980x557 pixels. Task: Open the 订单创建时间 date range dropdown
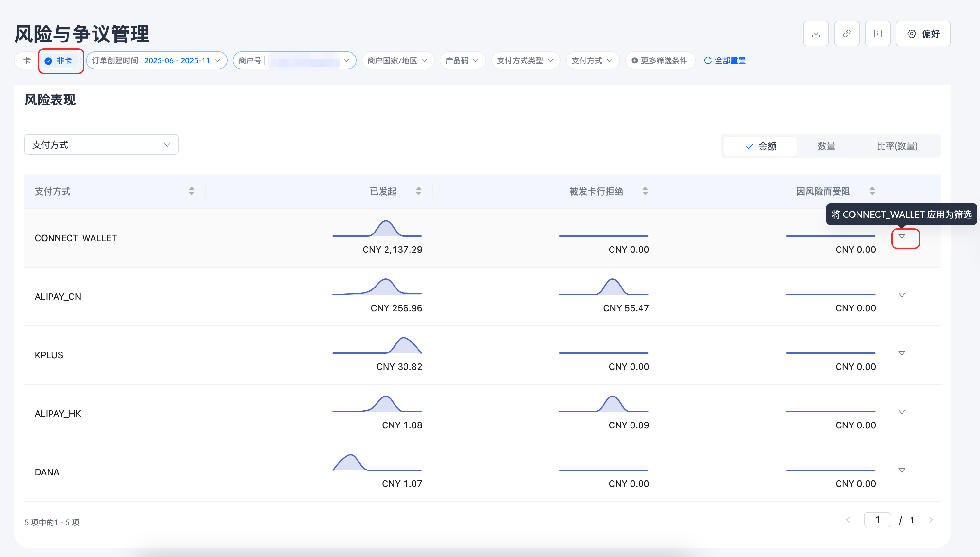pos(156,61)
